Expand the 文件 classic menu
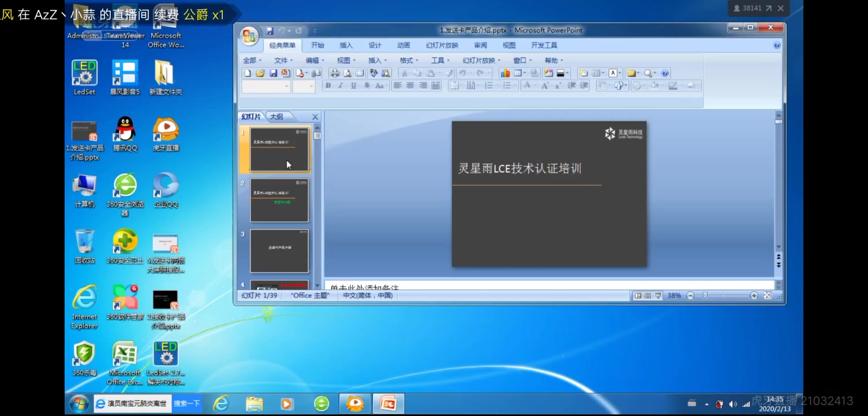Viewport: 868px width, 416px height. [283, 60]
